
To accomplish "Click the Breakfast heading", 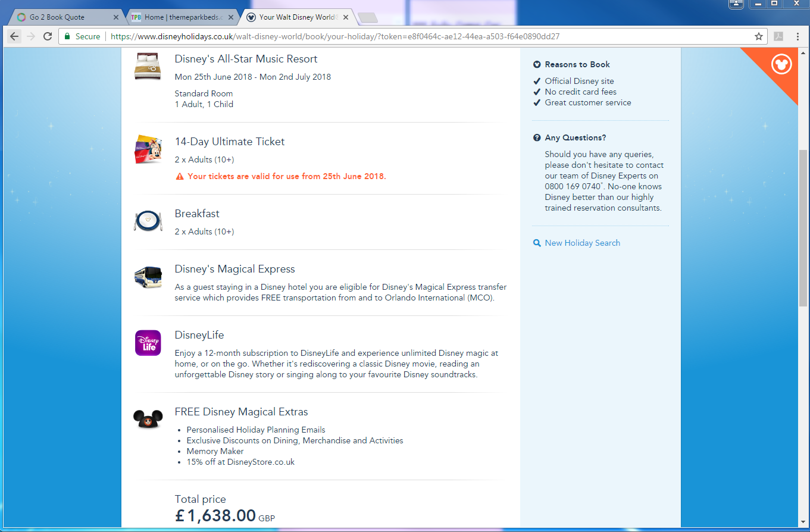I will [197, 214].
